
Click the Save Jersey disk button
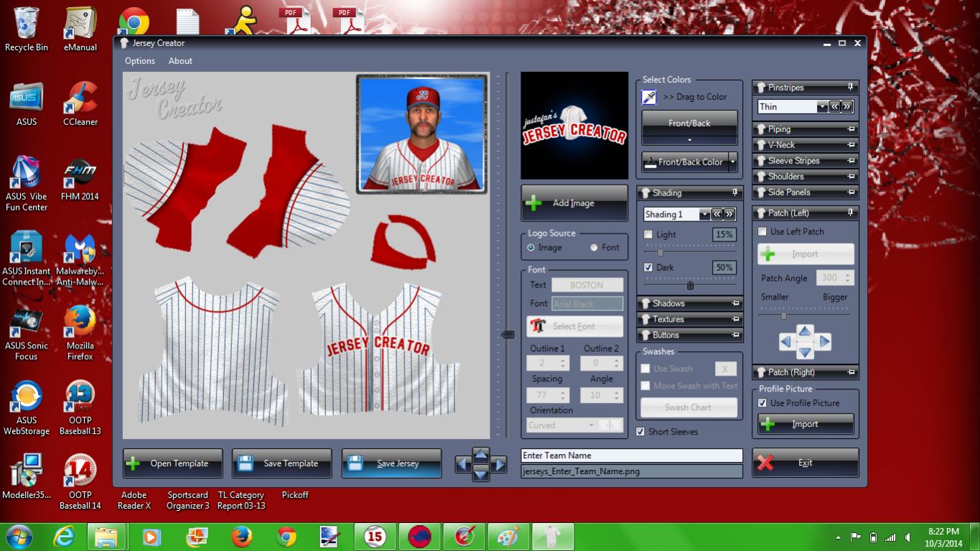pos(391,463)
